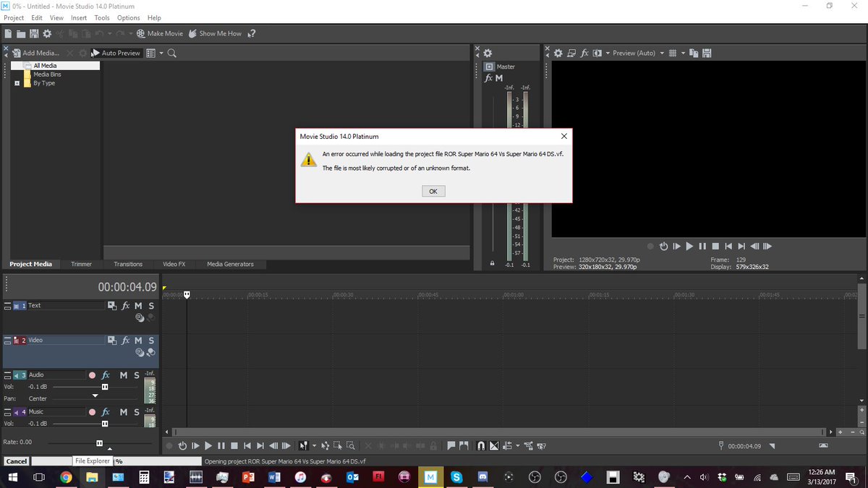Mute the Master bus
This screenshot has width=868, height=488.
[499, 77]
